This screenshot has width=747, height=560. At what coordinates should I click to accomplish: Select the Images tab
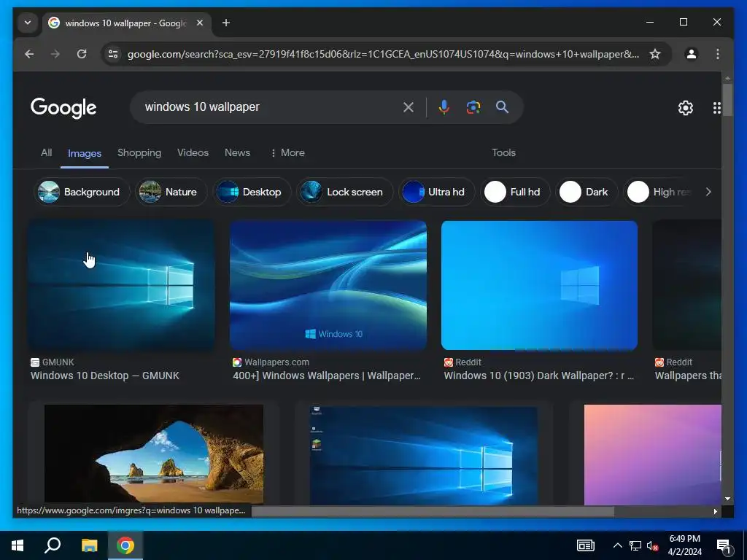tap(85, 153)
